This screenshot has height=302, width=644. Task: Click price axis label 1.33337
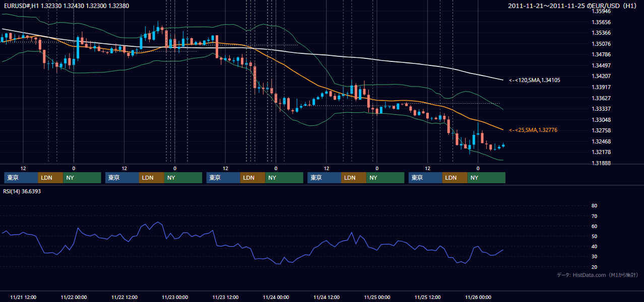coord(601,109)
